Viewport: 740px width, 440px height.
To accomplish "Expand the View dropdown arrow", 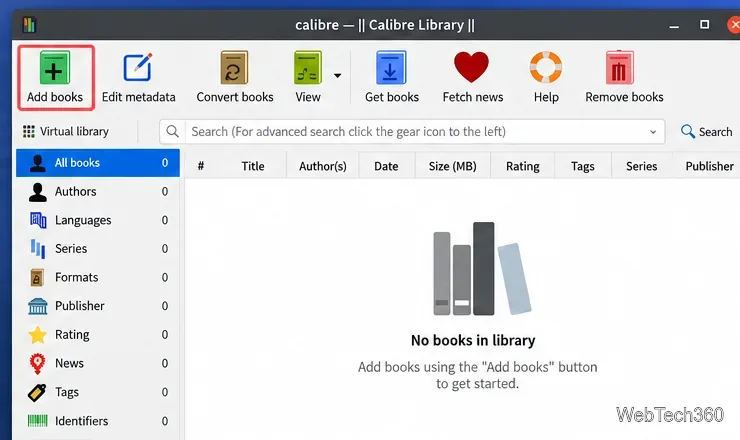I will [x=337, y=76].
